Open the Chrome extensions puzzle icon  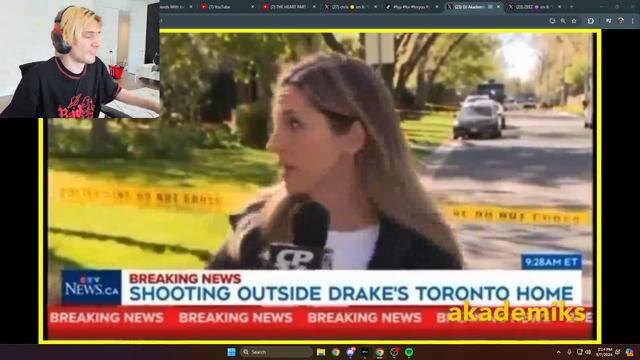[591, 21]
